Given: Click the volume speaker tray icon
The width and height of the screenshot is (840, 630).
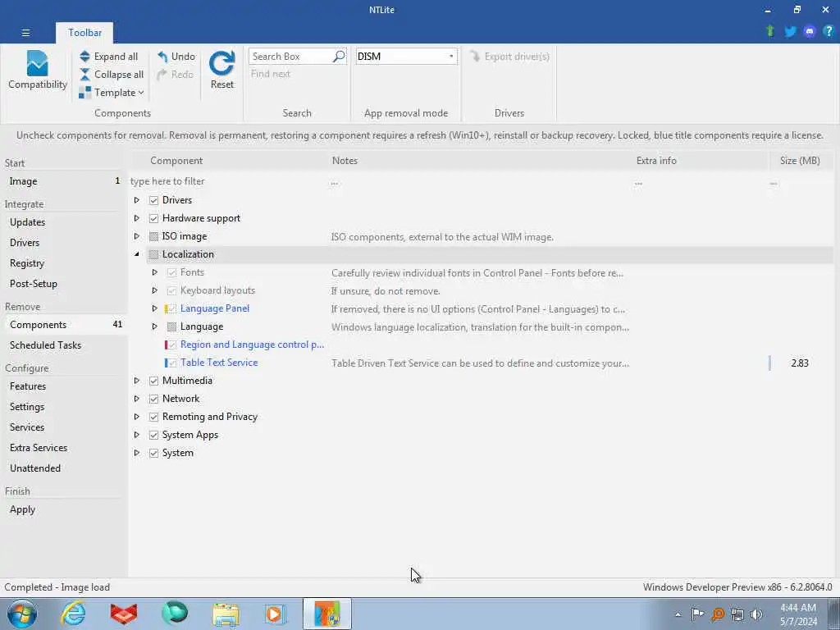Looking at the screenshot, I should pos(756,614).
